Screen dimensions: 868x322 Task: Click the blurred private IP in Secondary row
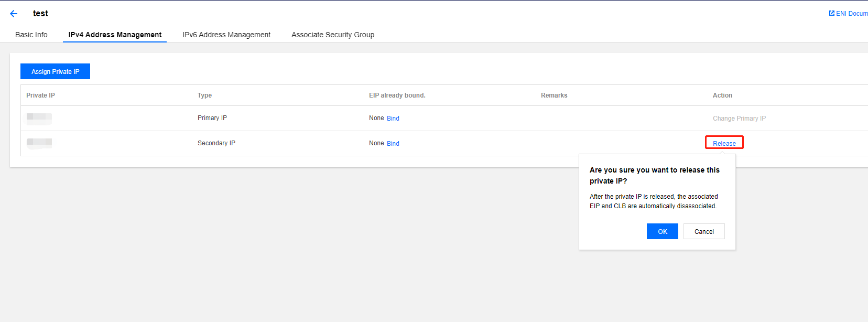point(39,143)
